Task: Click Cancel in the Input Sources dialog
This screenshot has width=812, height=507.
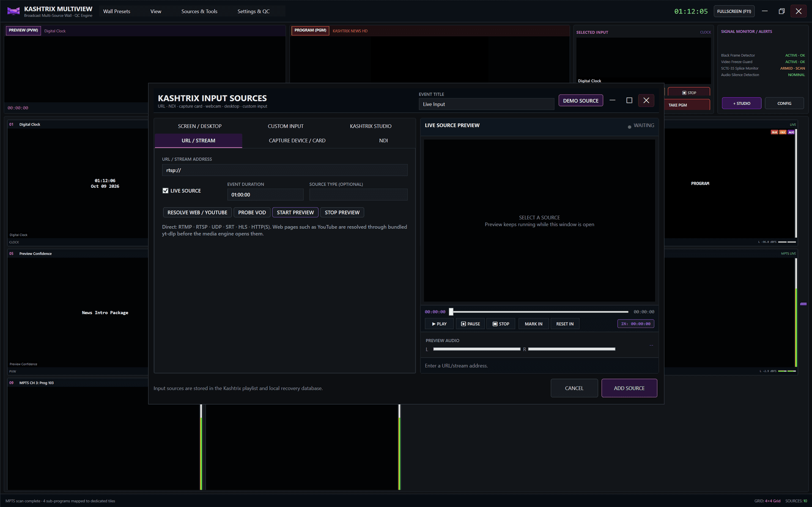Action: [574, 388]
